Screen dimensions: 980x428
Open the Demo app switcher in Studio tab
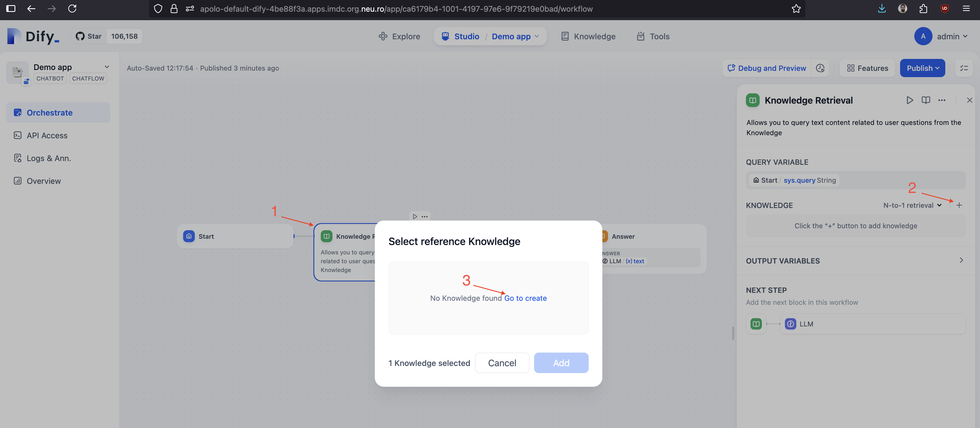click(515, 36)
